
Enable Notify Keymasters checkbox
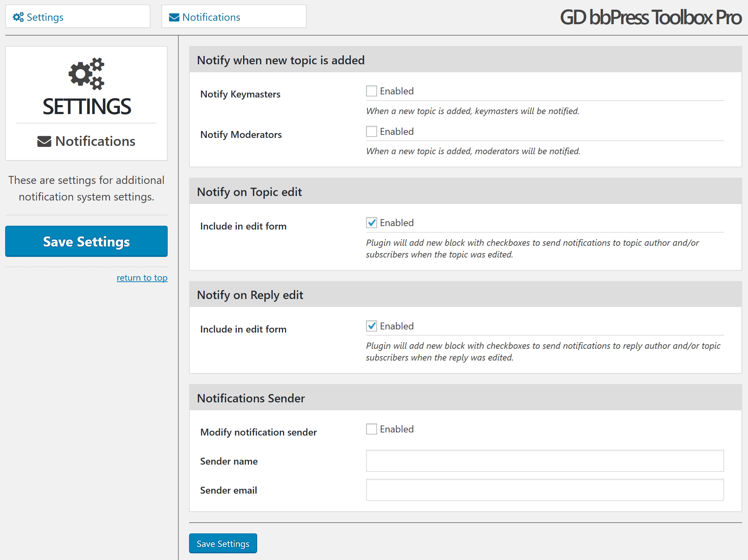[x=372, y=91]
